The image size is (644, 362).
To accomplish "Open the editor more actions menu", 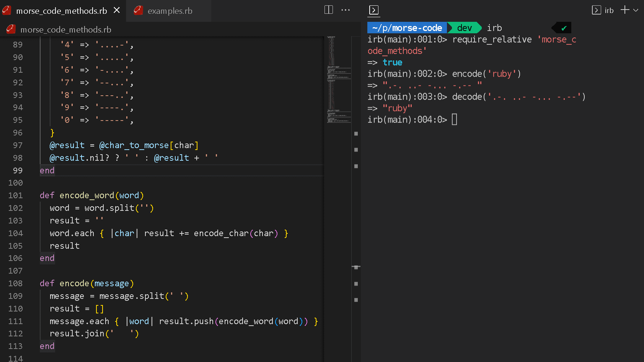I will point(346,10).
